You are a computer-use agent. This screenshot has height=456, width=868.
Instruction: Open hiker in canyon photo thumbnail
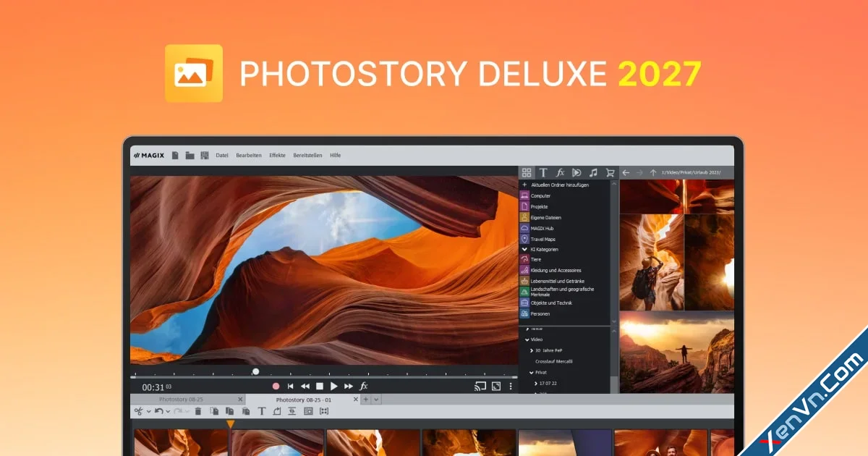(x=652, y=262)
